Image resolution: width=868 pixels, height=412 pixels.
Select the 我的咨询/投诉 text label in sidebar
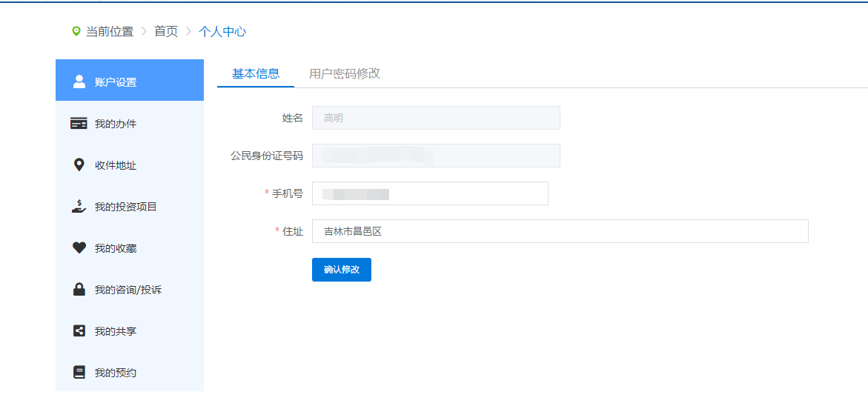tap(128, 290)
